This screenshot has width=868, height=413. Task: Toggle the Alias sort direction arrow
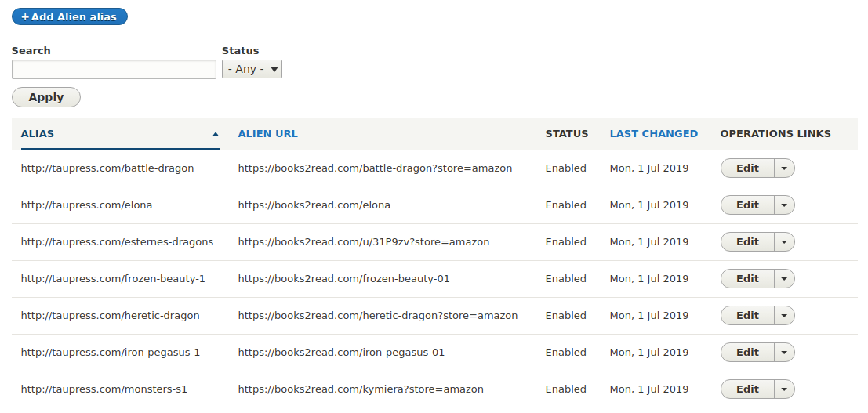point(216,134)
